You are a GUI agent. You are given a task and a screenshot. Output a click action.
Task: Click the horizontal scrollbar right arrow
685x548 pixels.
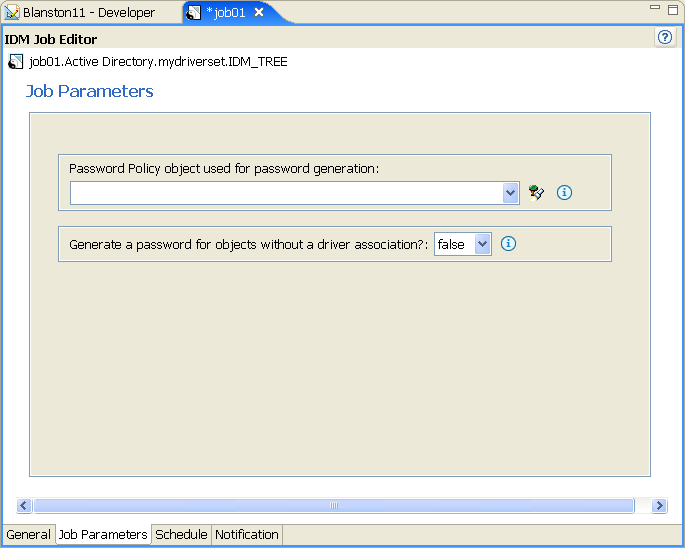click(x=659, y=506)
